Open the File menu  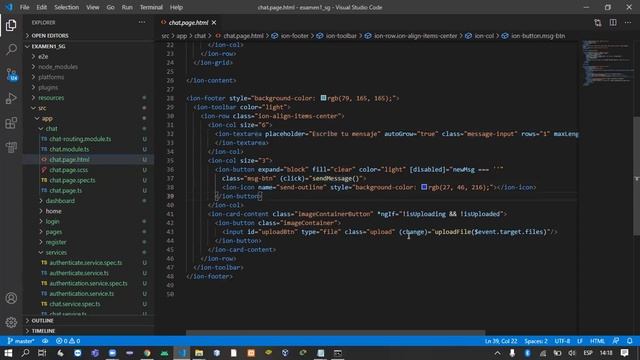click(24, 7)
